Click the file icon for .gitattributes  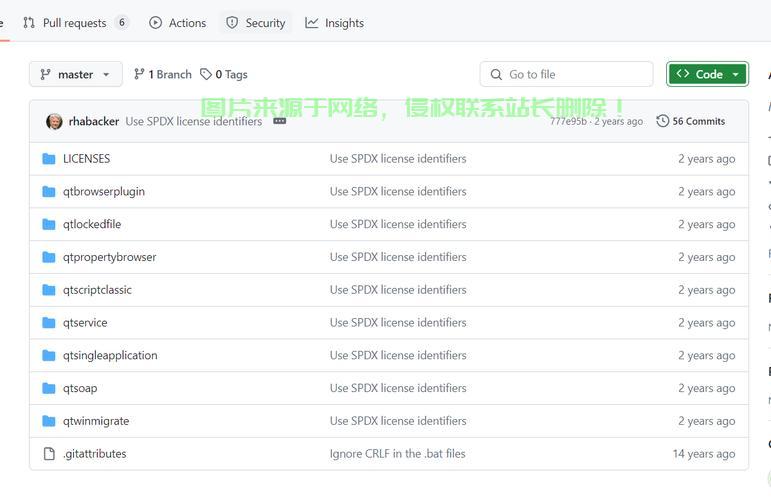click(49, 453)
